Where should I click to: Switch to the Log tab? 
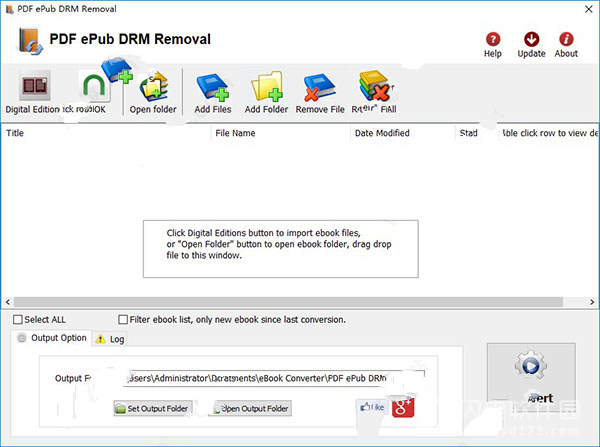pyautogui.click(x=110, y=339)
